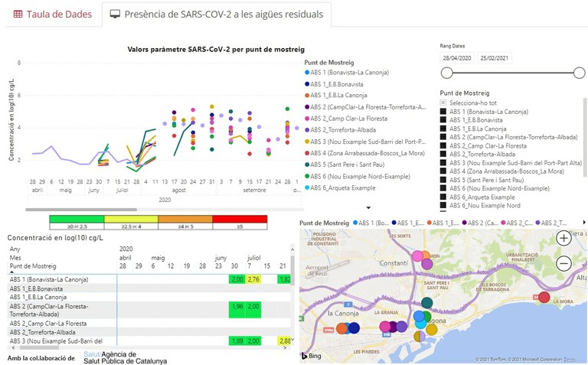588x365 pixels.
Task: Click the red marker near La Mora on map
Action: (544, 298)
